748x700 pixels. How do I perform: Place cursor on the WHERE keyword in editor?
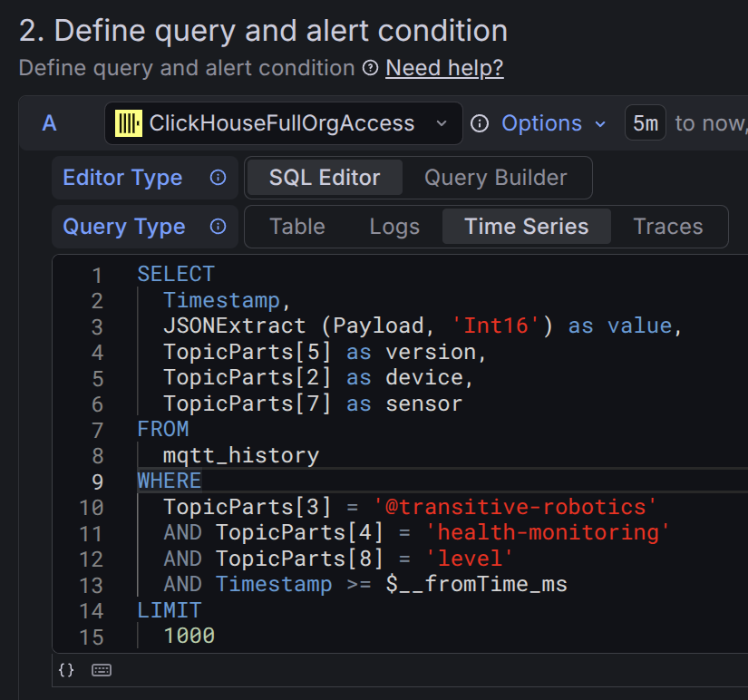pyautogui.click(x=169, y=481)
